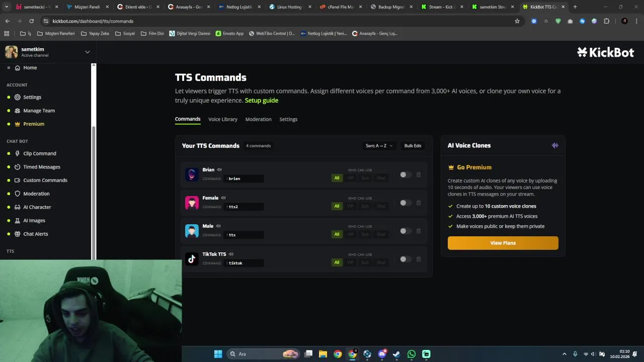The width and height of the screenshot is (644, 362).
Task: Click the Windows taskbar search box
Action: pos(264,354)
